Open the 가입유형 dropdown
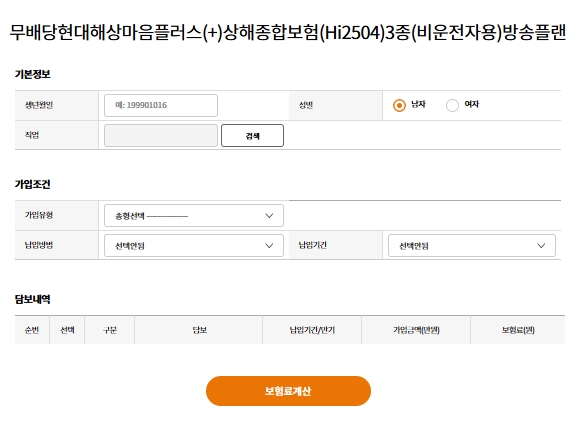This screenshot has height=439, width=578. coord(194,216)
